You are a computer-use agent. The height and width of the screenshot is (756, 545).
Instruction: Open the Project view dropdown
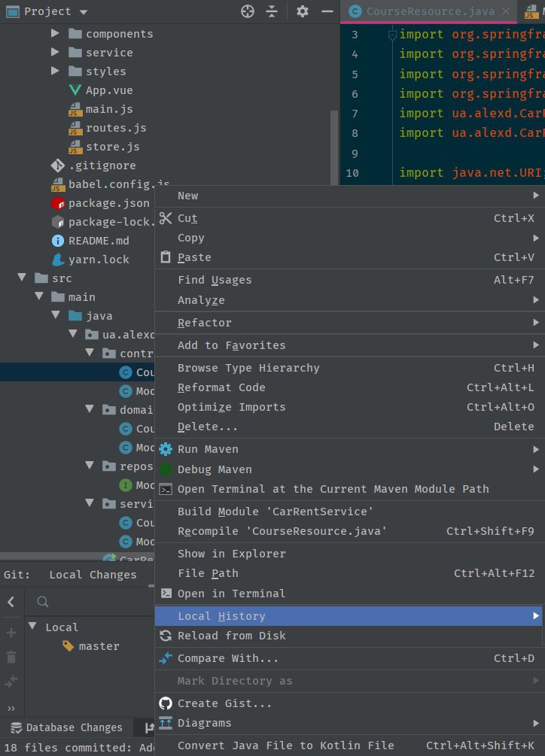tap(83, 12)
